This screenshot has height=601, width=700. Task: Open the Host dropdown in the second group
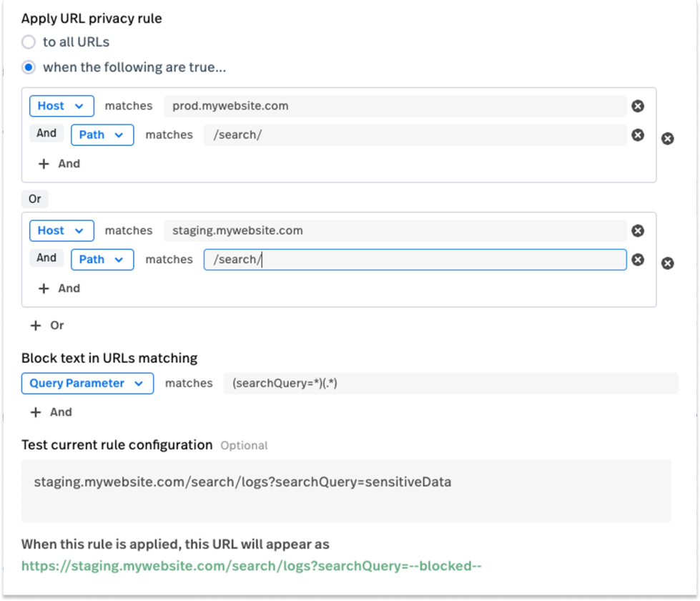[61, 230]
